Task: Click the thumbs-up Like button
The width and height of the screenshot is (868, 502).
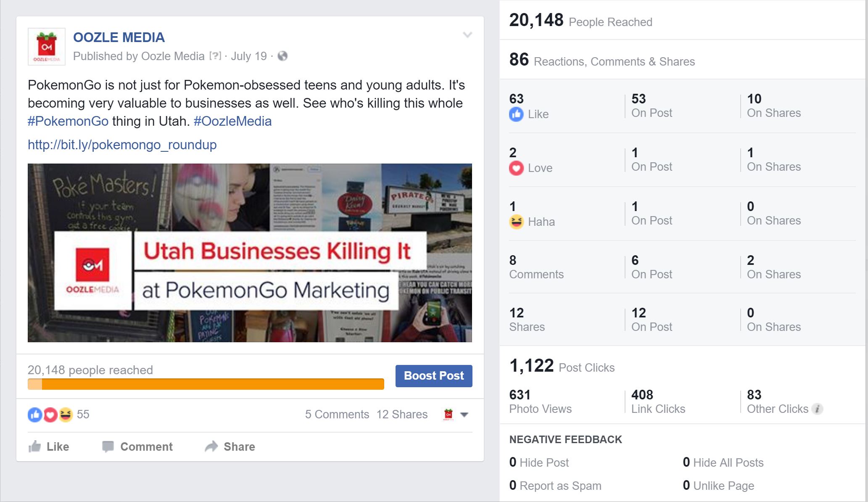Action: point(49,447)
